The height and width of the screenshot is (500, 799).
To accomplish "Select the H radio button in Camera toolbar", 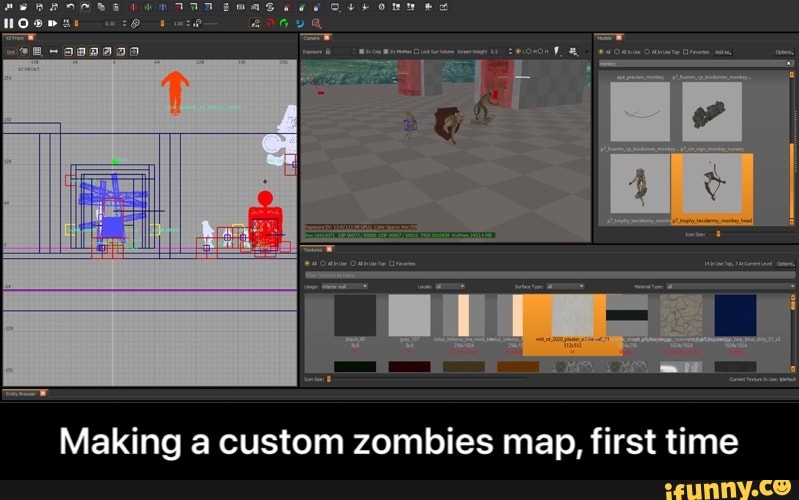I will coord(539,51).
